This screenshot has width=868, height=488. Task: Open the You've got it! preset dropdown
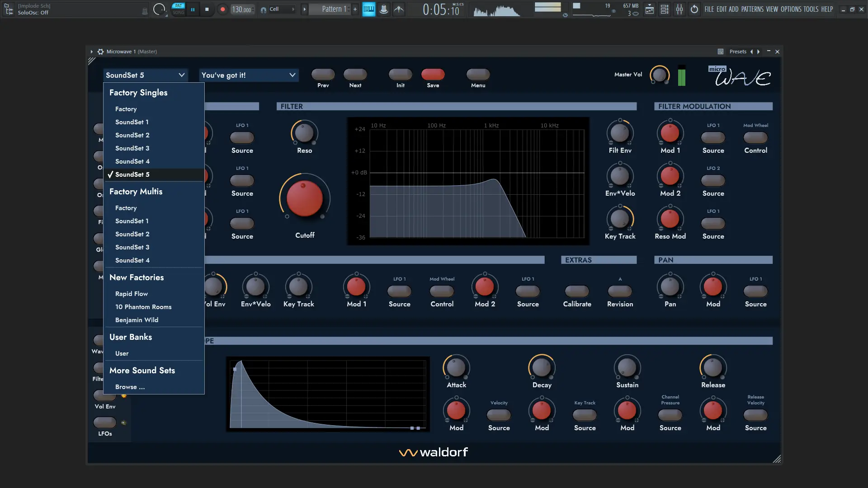(x=248, y=75)
